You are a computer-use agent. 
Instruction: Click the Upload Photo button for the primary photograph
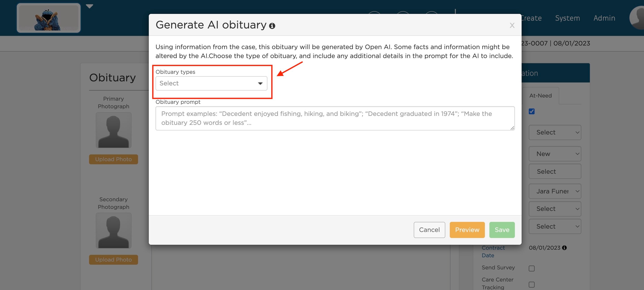(x=113, y=159)
